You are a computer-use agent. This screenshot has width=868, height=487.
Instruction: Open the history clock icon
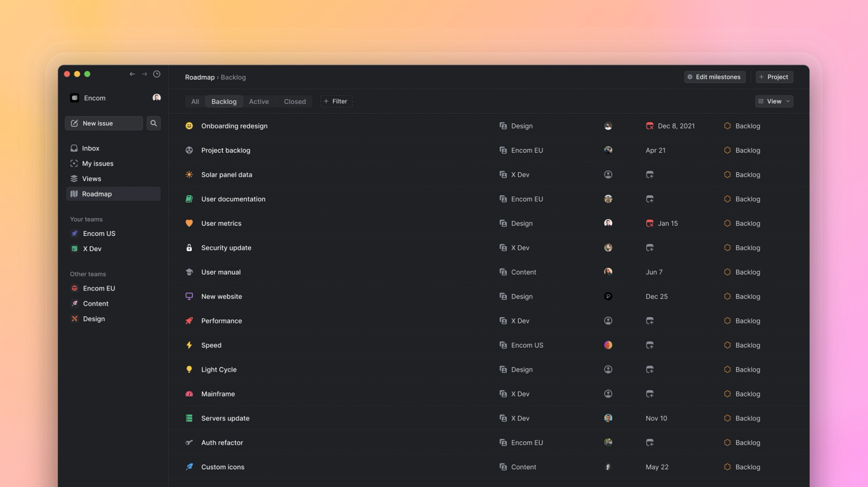[157, 74]
